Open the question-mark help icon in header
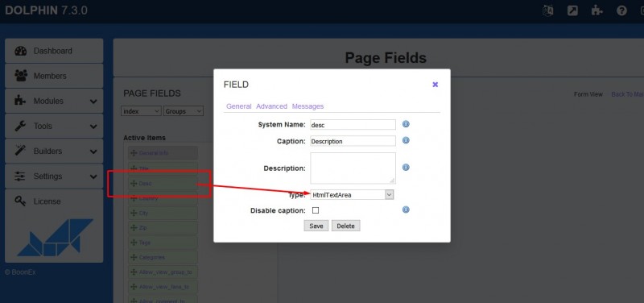This screenshot has width=644, height=303. [621, 10]
